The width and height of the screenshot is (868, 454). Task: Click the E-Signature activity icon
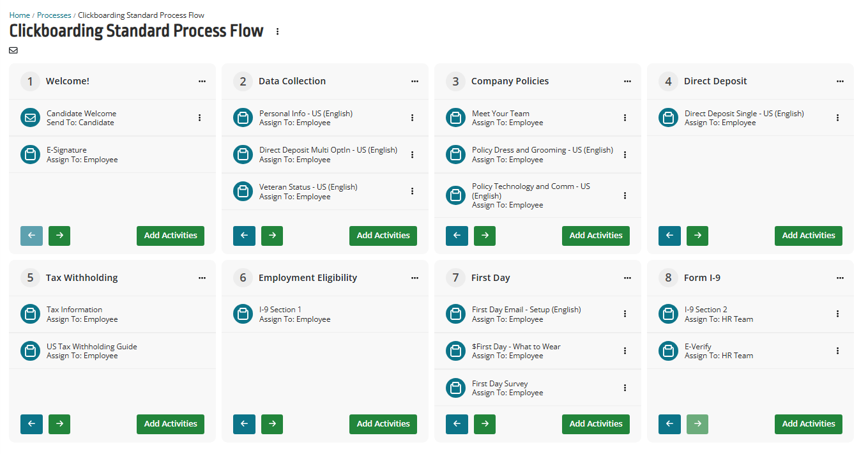(30, 155)
